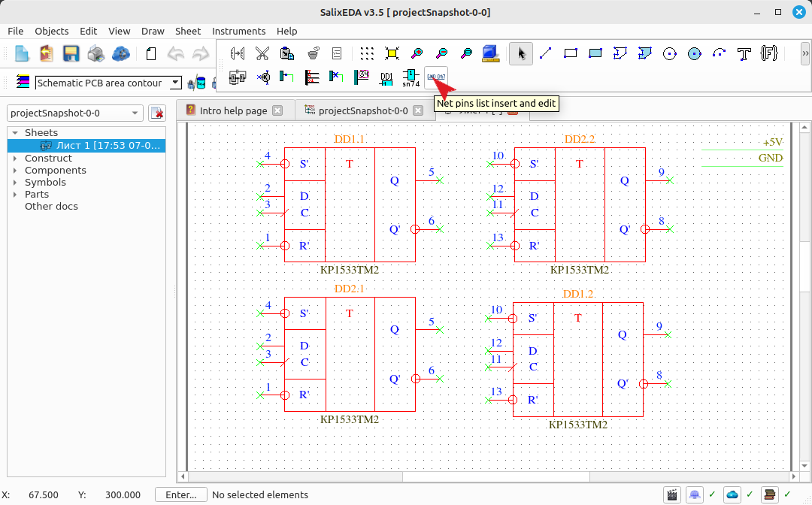This screenshot has width=812, height=505.
Task: Select the Circle outline tool
Action: [x=670, y=53]
